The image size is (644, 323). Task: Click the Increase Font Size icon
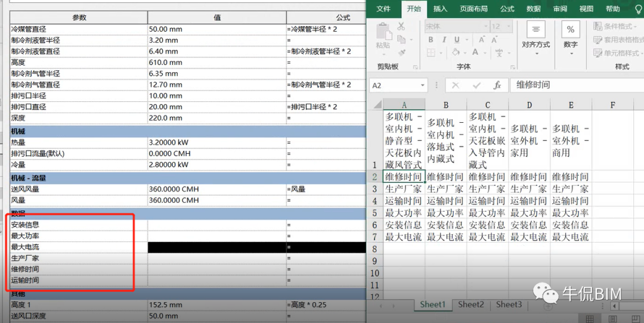[482, 40]
